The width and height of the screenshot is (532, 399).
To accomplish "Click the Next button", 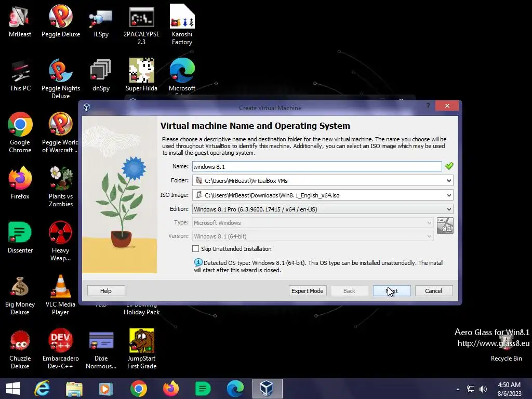I will tap(392, 291).
